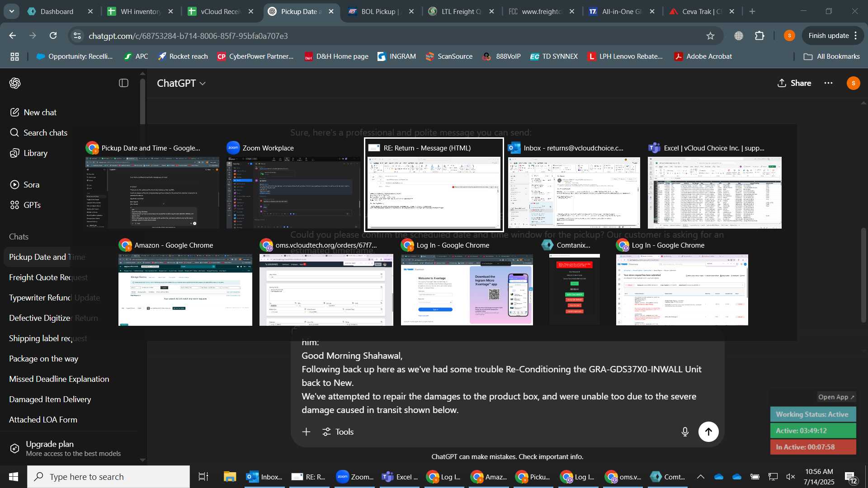Open Sora from the sidebar
Viewport: 868px width, 488px height.
(25, 184)
